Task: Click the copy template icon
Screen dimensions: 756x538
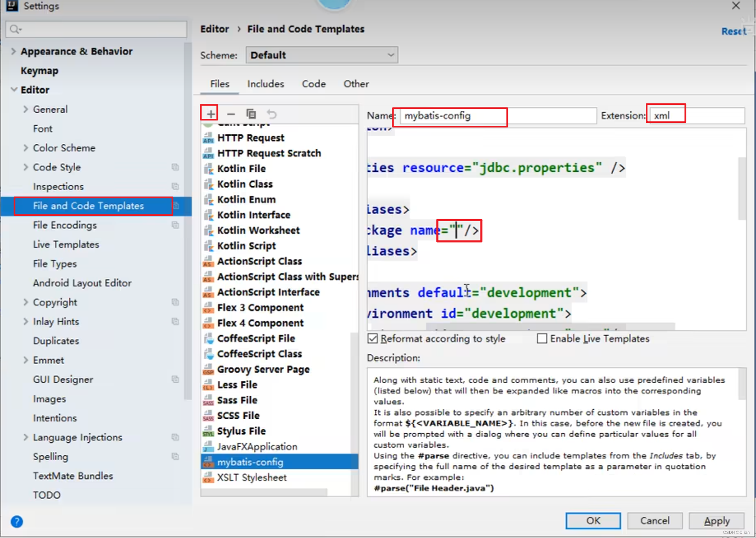Action: point(251,114)
